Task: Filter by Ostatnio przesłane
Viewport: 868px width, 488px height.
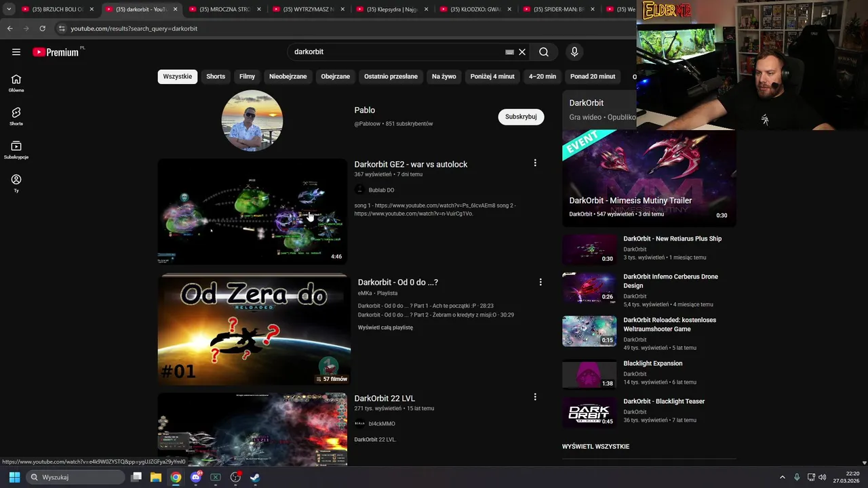Action: (x=391, y=77)
